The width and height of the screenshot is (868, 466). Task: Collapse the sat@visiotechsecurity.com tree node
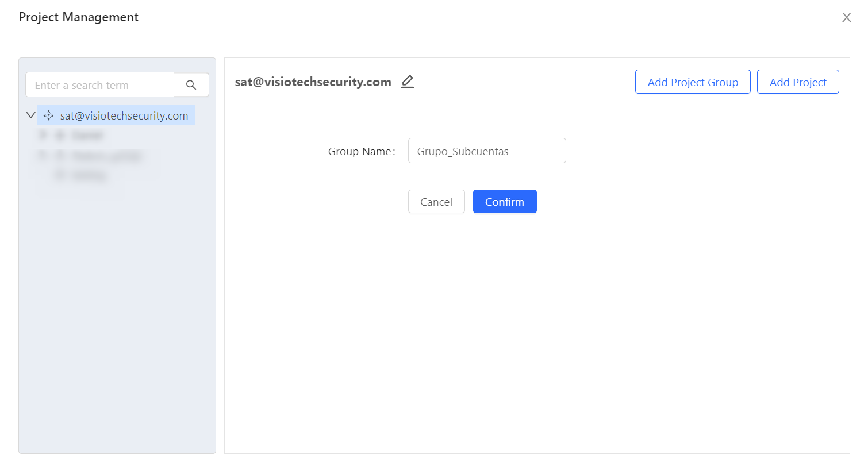[x=31, y=115]
